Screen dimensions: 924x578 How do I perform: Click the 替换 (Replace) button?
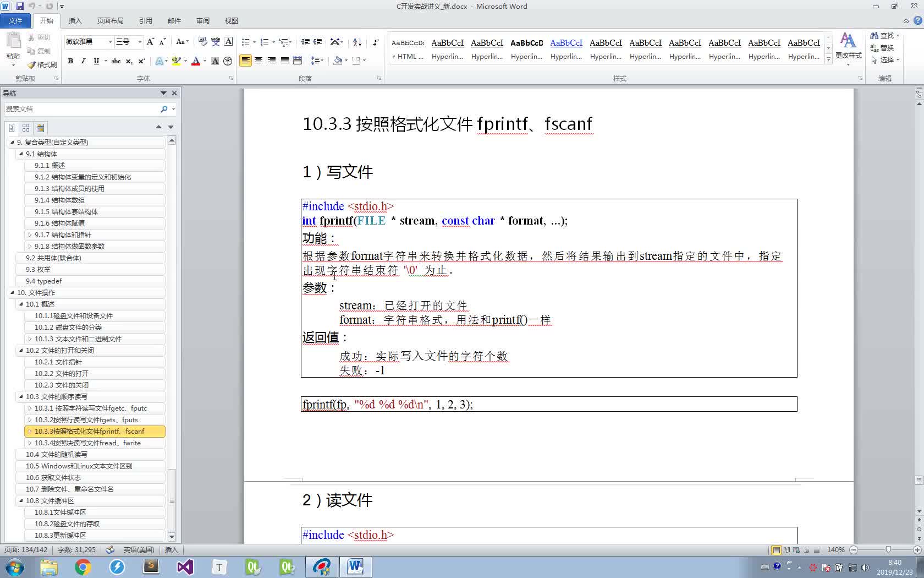882,48
